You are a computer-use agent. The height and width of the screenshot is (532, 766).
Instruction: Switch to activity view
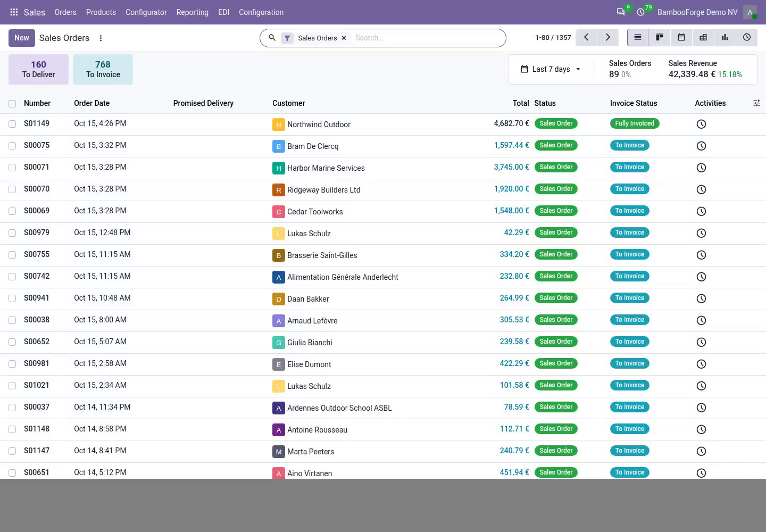click(747, 38)
